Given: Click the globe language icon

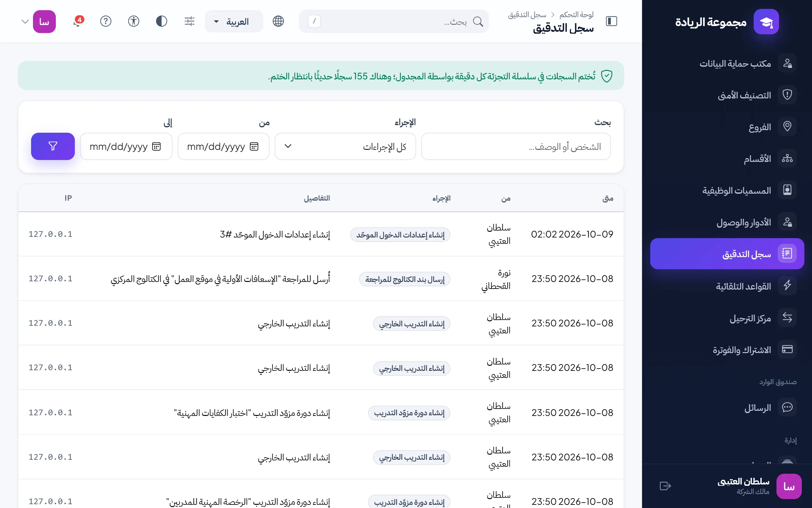Looking at the screenshot, I should point(278,21).
